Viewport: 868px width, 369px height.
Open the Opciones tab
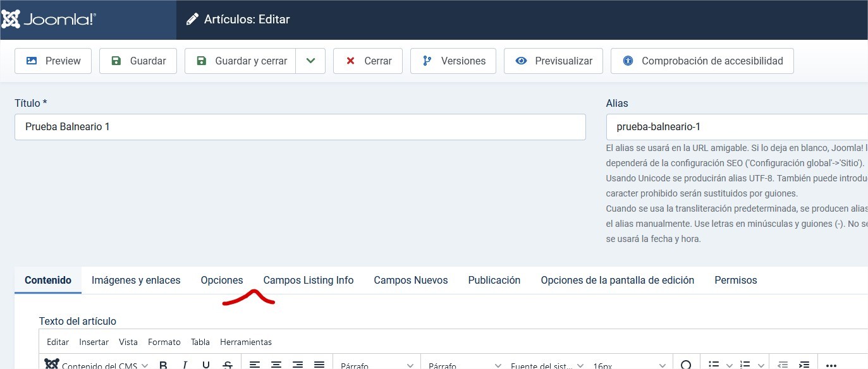(x=222, y=280)
